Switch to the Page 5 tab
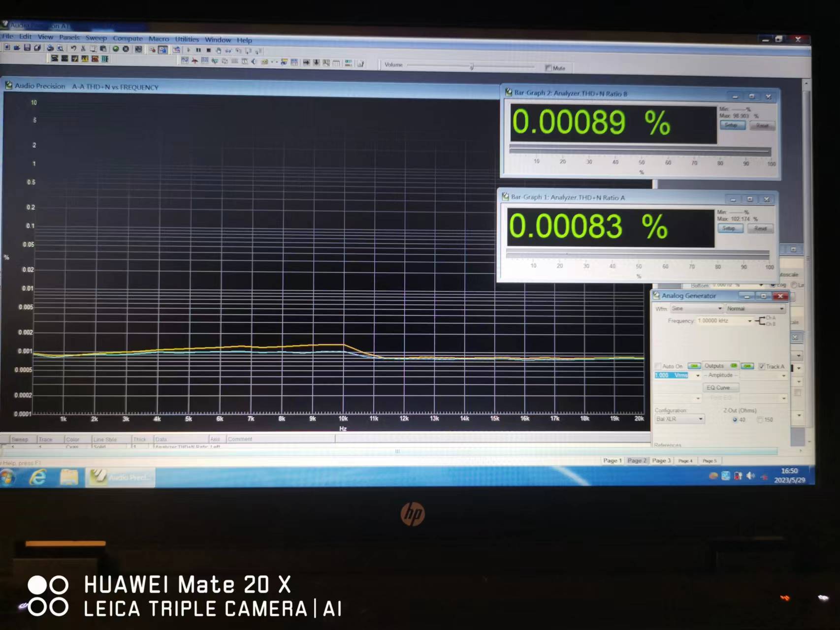The width and height of the screenshot is (840, 630). point(710,461)
